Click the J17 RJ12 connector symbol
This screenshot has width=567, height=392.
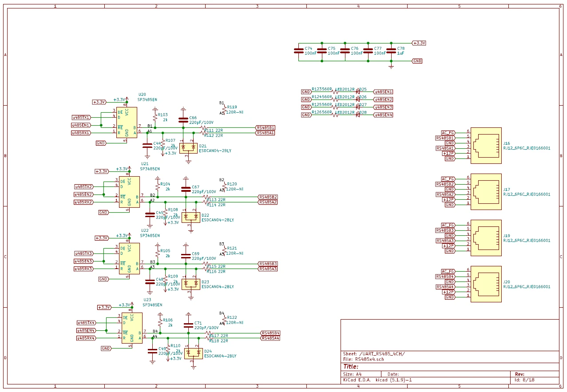pos(486,192)
